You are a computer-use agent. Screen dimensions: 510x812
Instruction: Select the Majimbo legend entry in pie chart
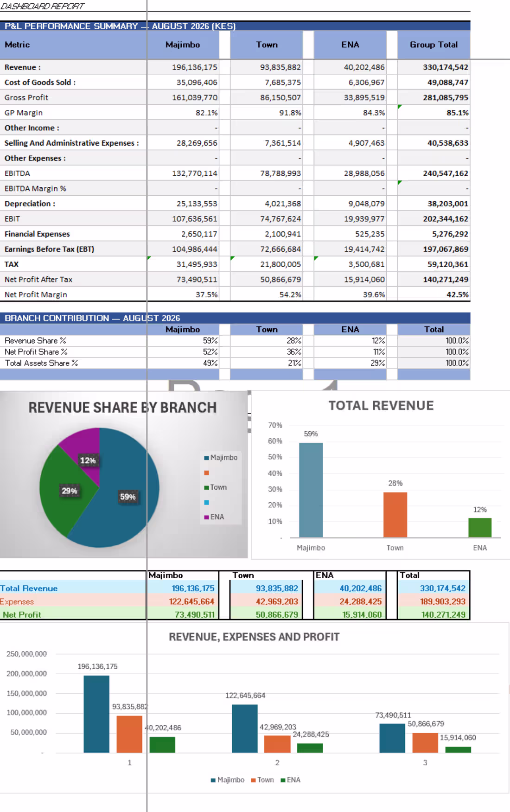pyautogui.click(x=221, y=458)
